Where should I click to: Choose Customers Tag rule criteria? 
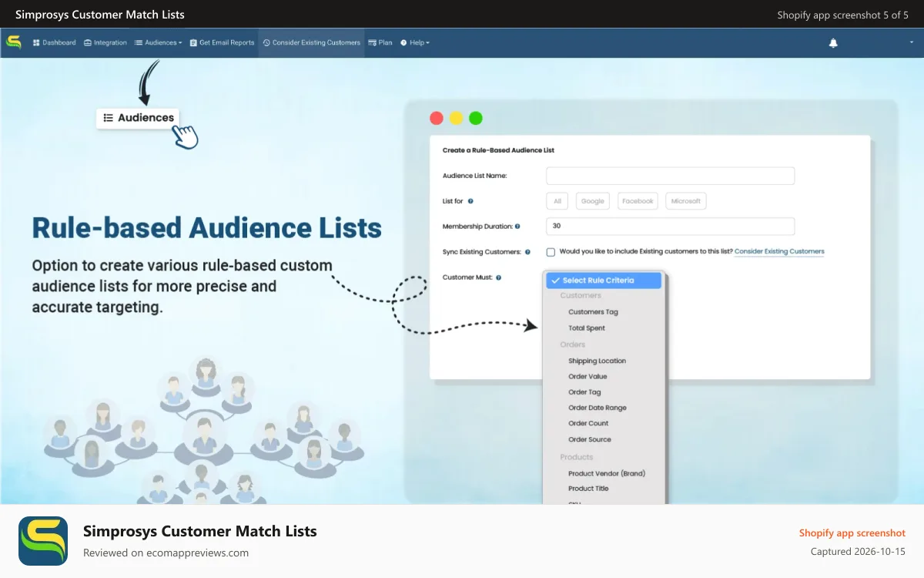click(x=593, y=312)
